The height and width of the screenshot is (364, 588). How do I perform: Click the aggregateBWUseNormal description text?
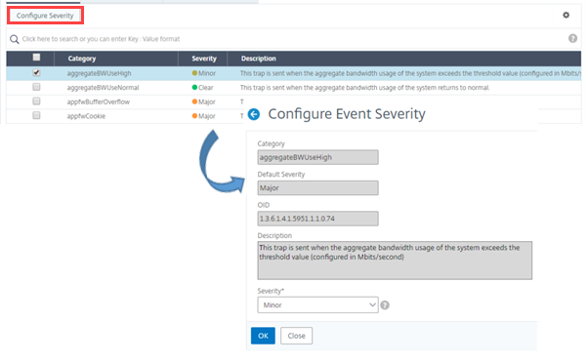click(365, 88)
